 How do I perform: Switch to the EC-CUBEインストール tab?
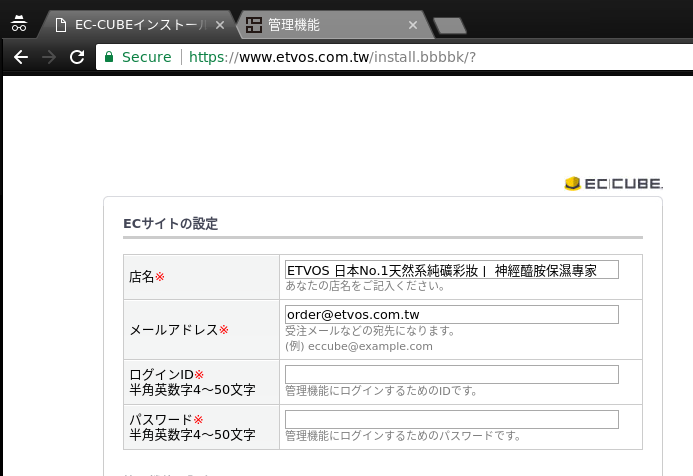[x=137, y=25]
